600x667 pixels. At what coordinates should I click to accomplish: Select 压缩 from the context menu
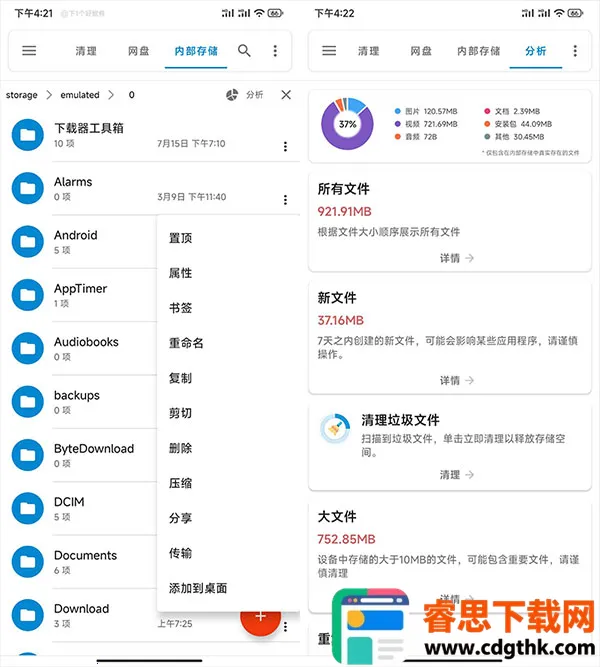point(180,483)
